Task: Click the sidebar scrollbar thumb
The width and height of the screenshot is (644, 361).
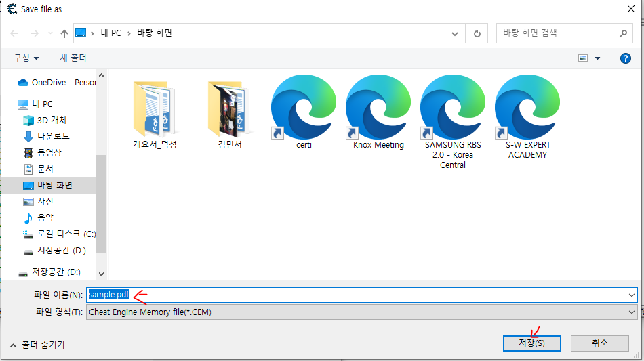Action: 102,203
